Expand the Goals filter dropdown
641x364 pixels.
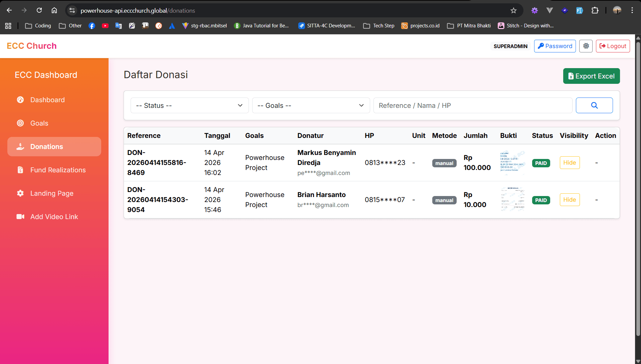tap(311, 106)
